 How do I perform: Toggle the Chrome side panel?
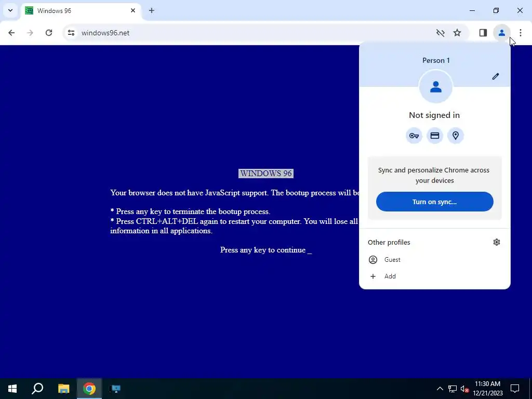[x=483, y=33]
